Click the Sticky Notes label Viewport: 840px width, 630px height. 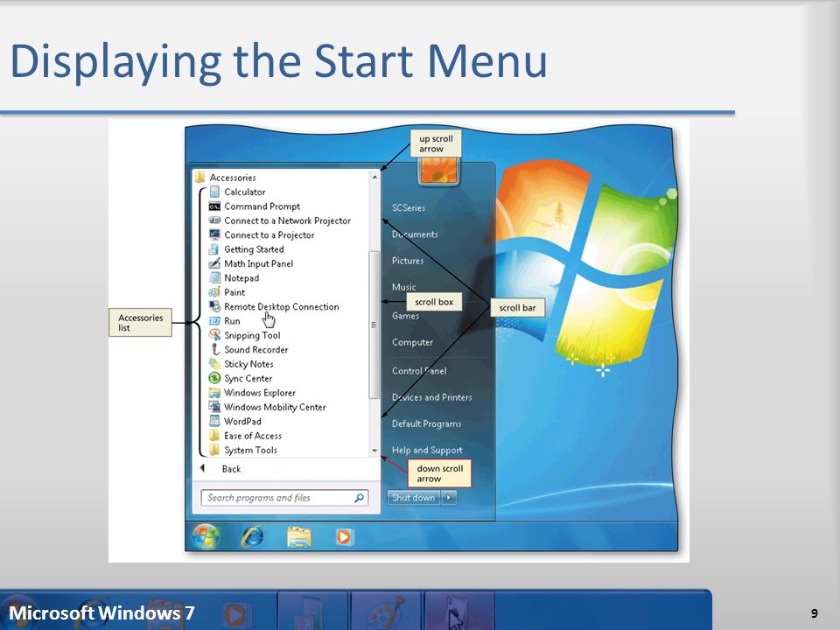pyautogui.click(x=248, y=364)
